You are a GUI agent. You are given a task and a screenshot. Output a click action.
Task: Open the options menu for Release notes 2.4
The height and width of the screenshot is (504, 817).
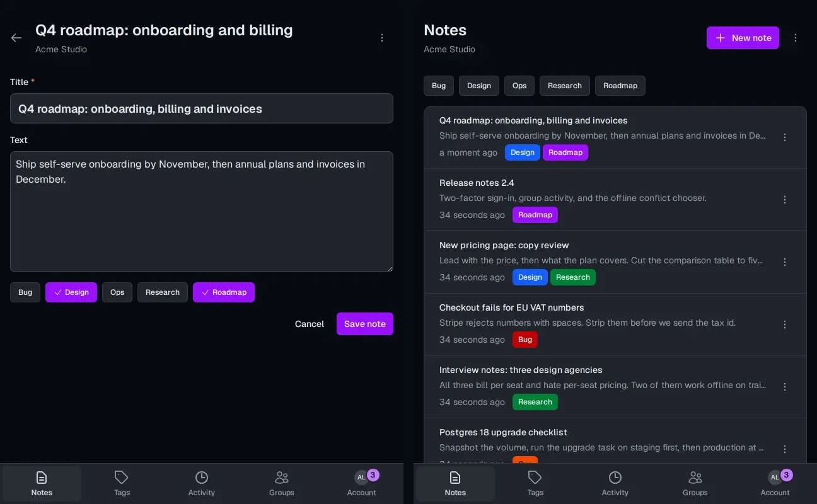click(x=785, y=200)
